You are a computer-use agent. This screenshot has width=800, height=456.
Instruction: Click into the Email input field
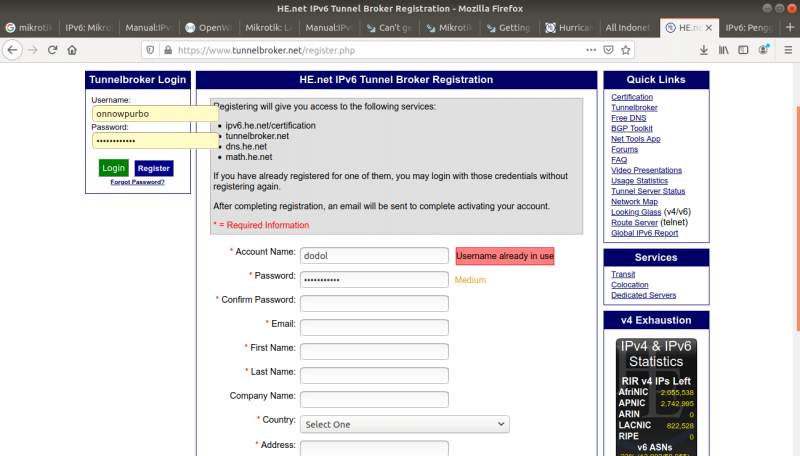[x=374, y=327]
